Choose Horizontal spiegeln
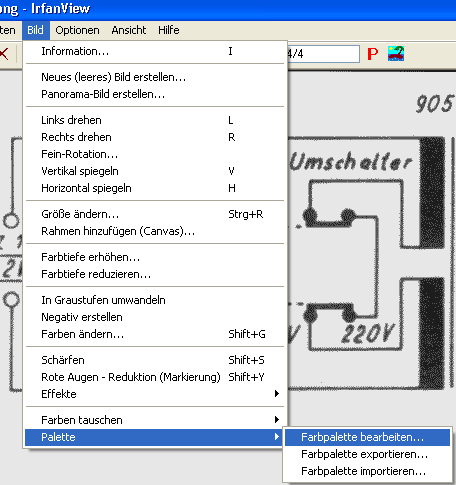 click(155, 188)
